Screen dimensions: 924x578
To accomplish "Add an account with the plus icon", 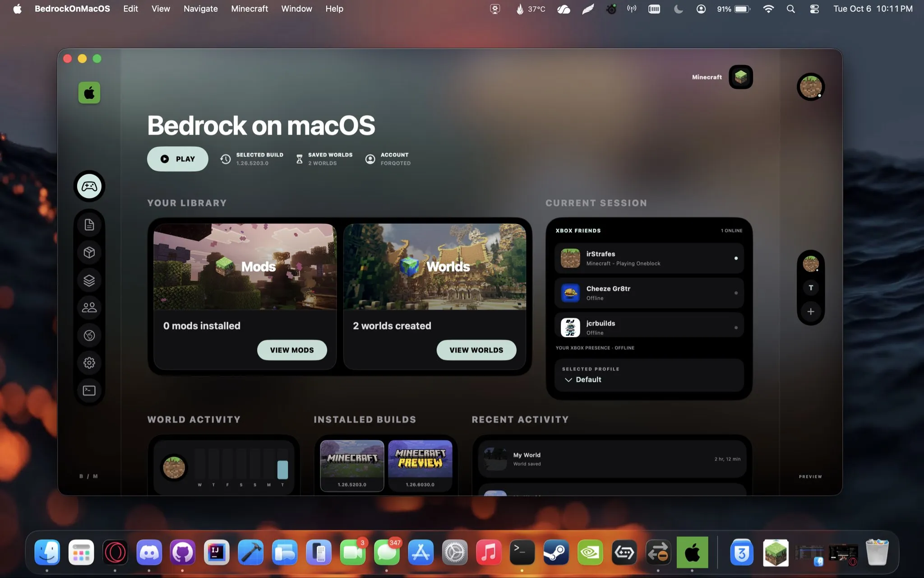I will click(x=811, y=312).
